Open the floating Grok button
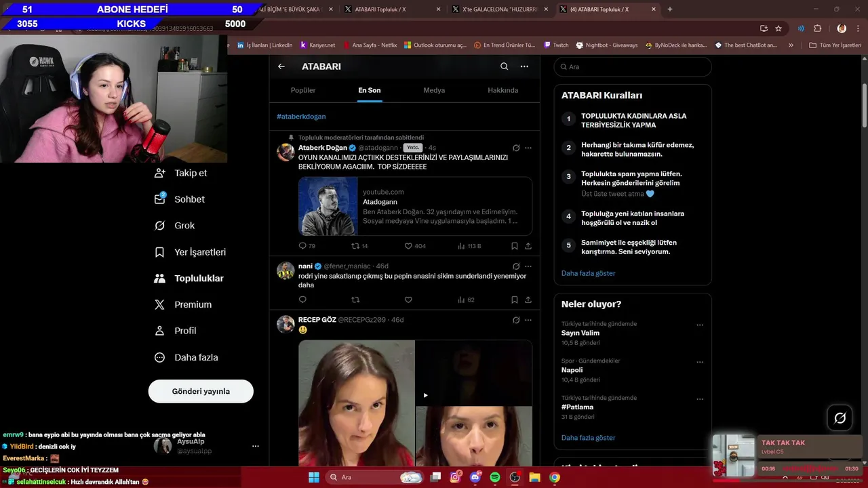Image resolution: width=868 pixels, height=488 pixels. click(x=840, y=418)
